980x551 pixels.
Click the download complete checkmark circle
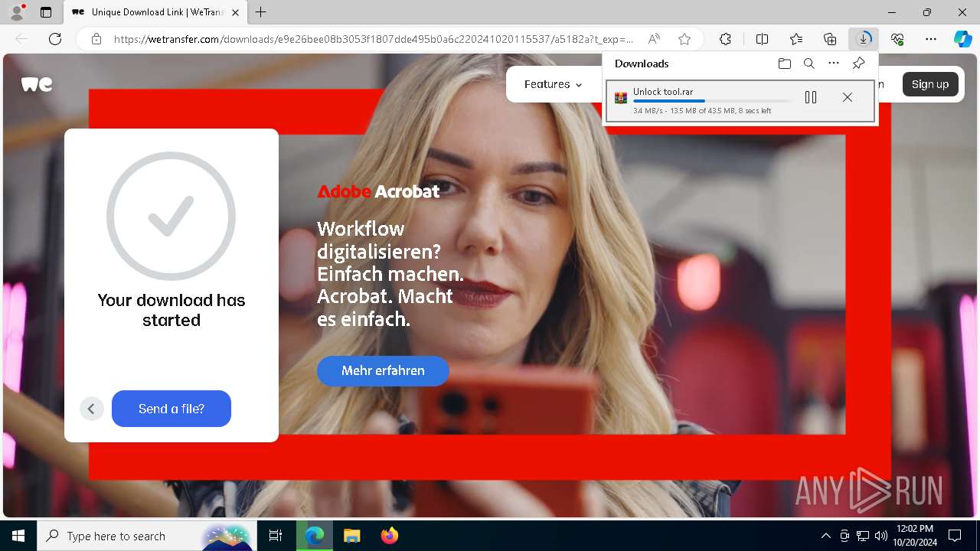point(171,216)
